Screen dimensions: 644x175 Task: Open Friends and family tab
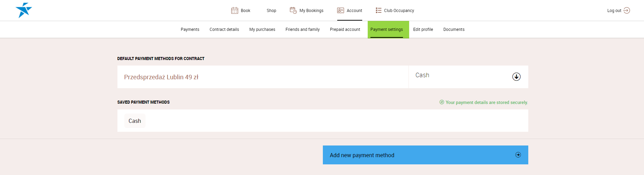coord(302,30)
